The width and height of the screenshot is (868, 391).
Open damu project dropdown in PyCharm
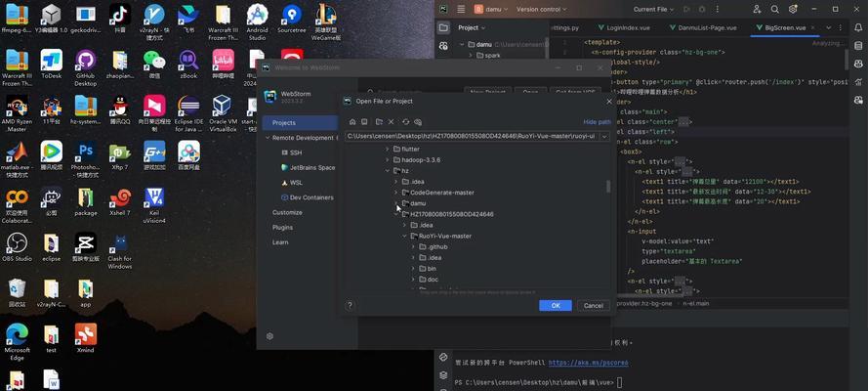(489, 9)
